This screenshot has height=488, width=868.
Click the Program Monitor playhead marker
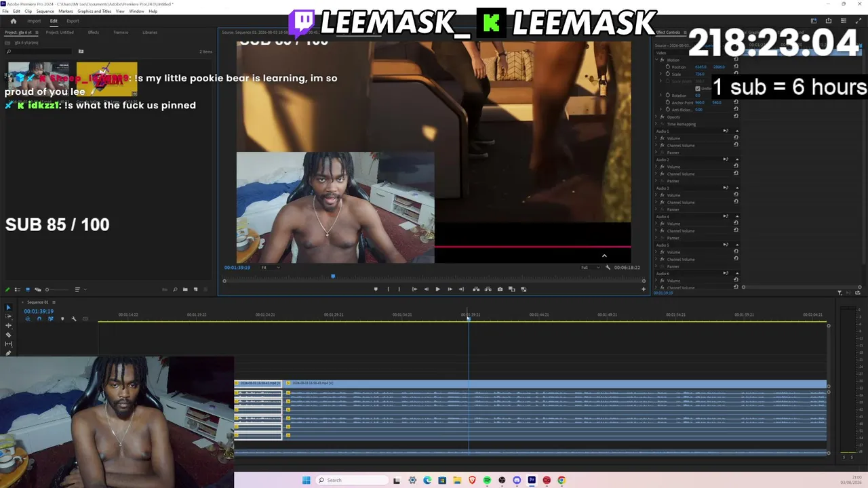pos(333,276)
